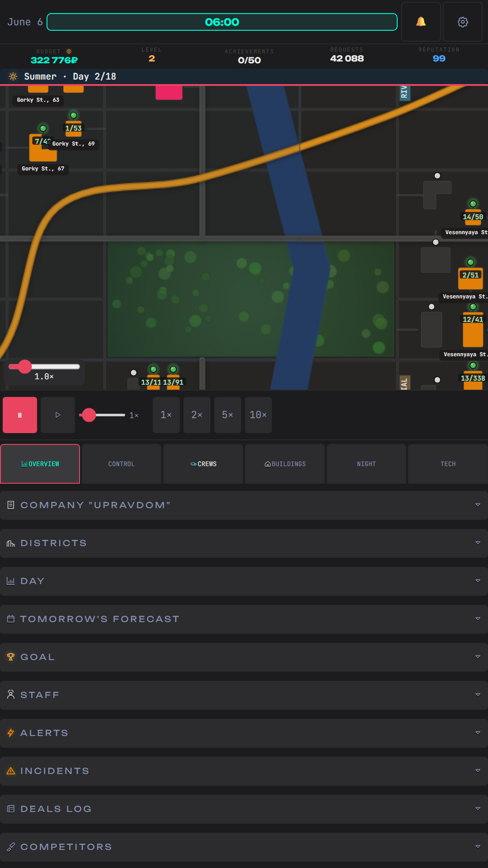Click the Deals Log ledger icon
The image size is (488, 868).
(11, 809)
